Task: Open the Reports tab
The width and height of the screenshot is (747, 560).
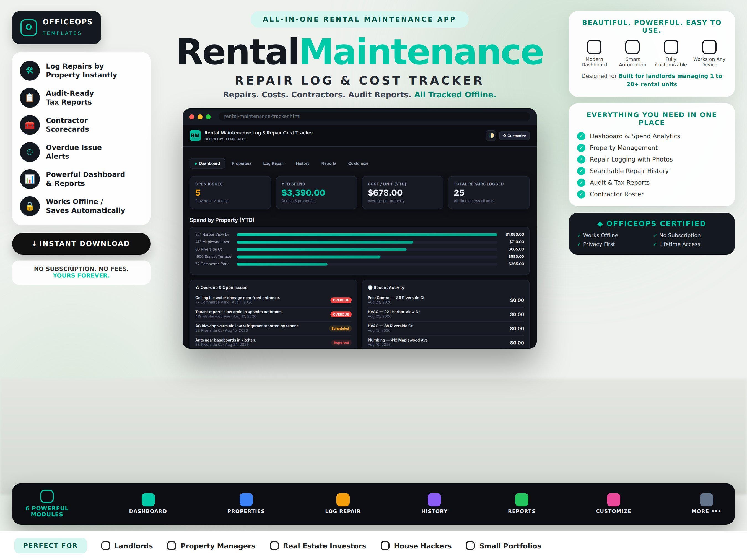Action: click(x=329, y=163)
